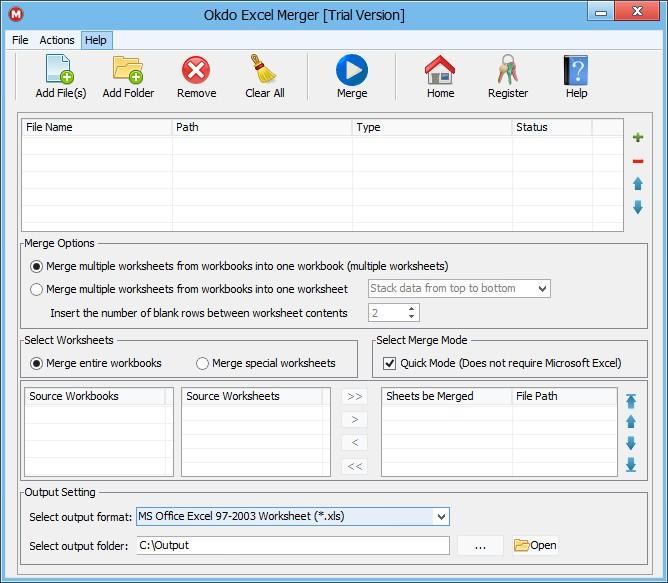Click the >> add all sheets button

pos(354,396)
